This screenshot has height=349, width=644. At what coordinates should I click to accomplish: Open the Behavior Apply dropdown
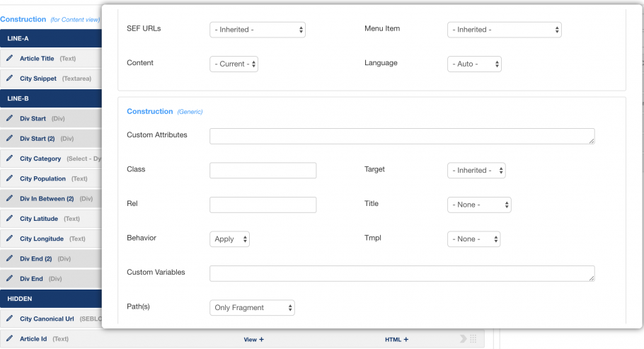coord(229,239)
